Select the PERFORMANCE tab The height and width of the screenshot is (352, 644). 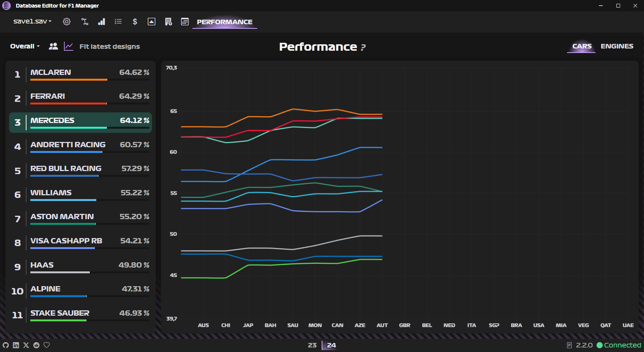click(225, 22)
